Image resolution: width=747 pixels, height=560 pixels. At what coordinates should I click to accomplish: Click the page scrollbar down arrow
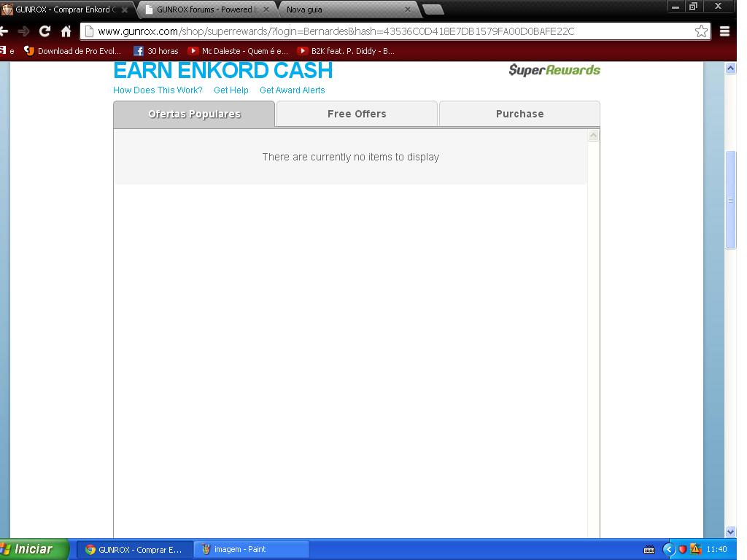730,532
